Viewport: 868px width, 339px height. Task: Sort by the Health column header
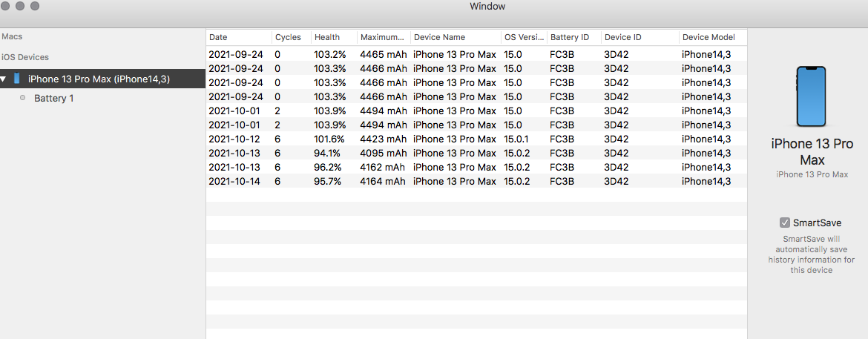pos(327,37)
